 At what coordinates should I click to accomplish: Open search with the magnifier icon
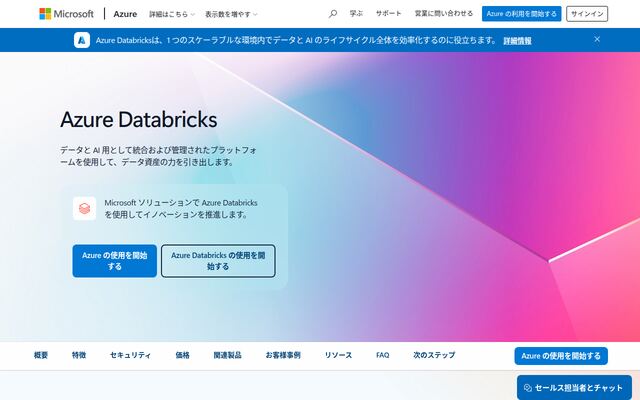coord(333,14)
